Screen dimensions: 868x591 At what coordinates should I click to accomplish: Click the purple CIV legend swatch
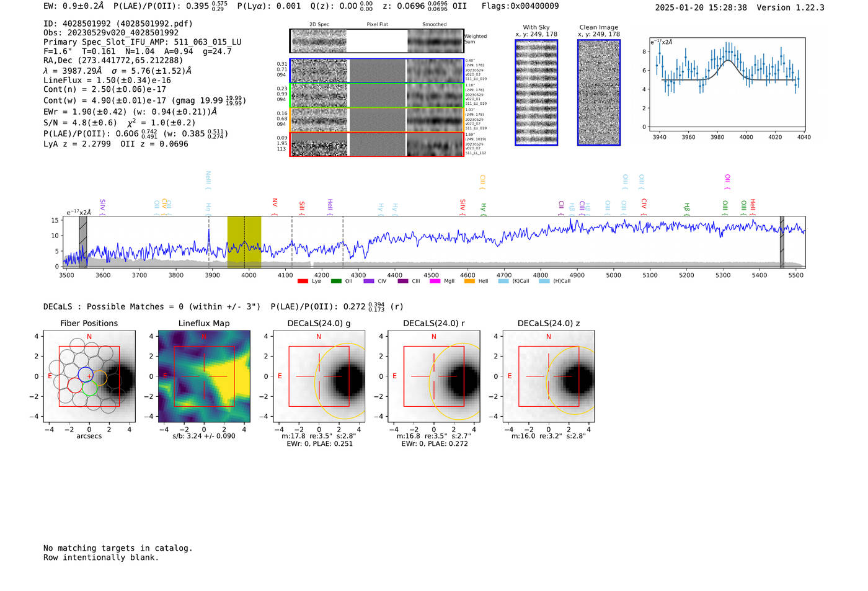tap(369, 281)
